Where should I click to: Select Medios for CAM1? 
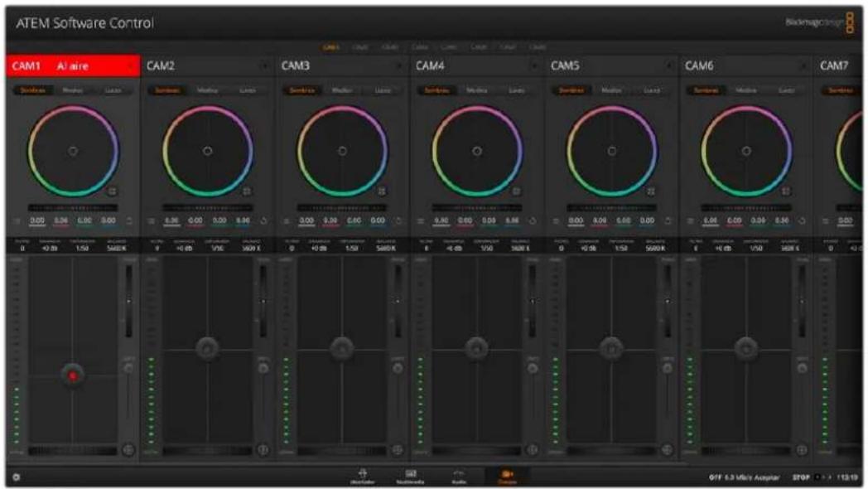(x=73, y=90)
